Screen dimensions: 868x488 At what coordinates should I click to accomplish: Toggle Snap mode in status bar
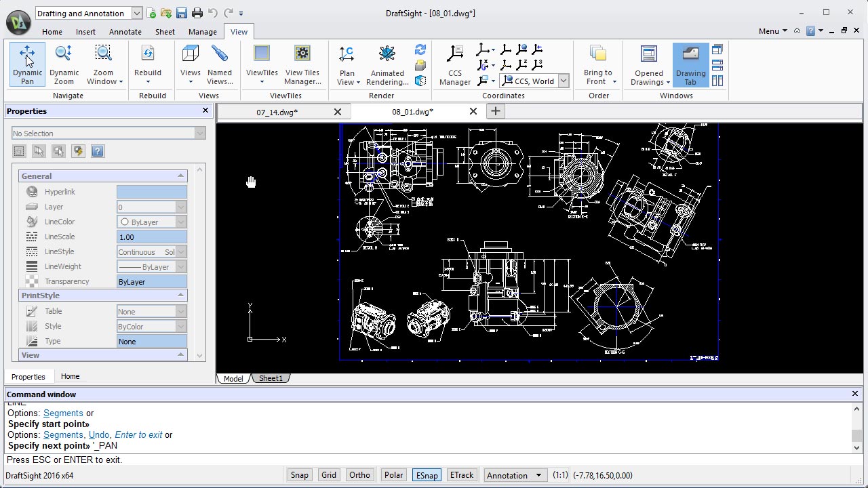tap(299, 475)
